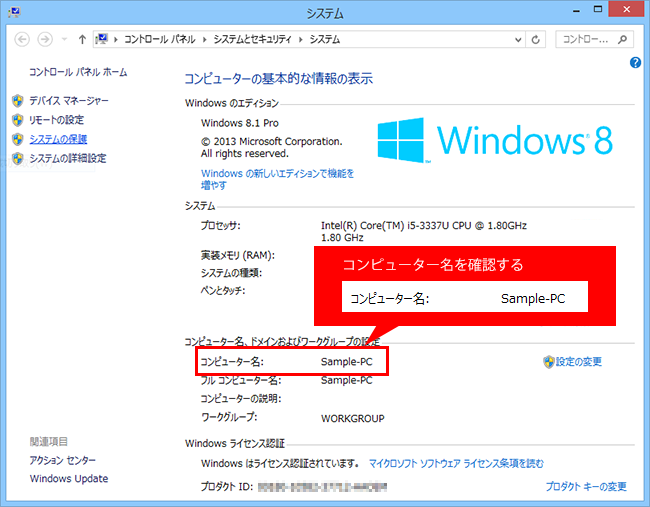Click the 2013 Microsoft Corporation copyright text
This screenshot has height=507, width=650.
tap(272, 148)
